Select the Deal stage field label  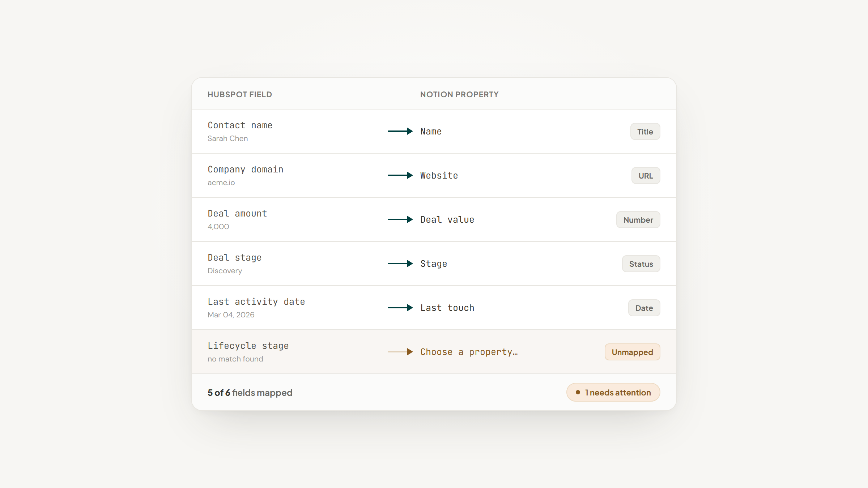coord(234,258)
